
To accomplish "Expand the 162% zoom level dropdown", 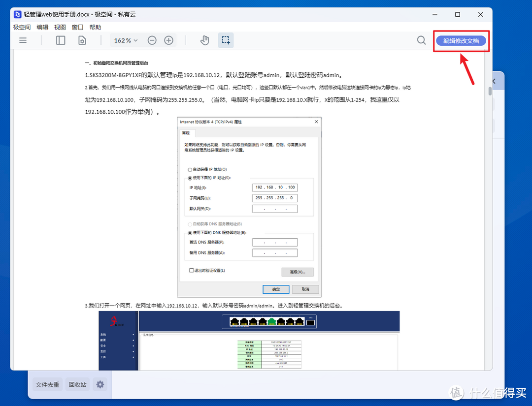I will click(126, 40).
